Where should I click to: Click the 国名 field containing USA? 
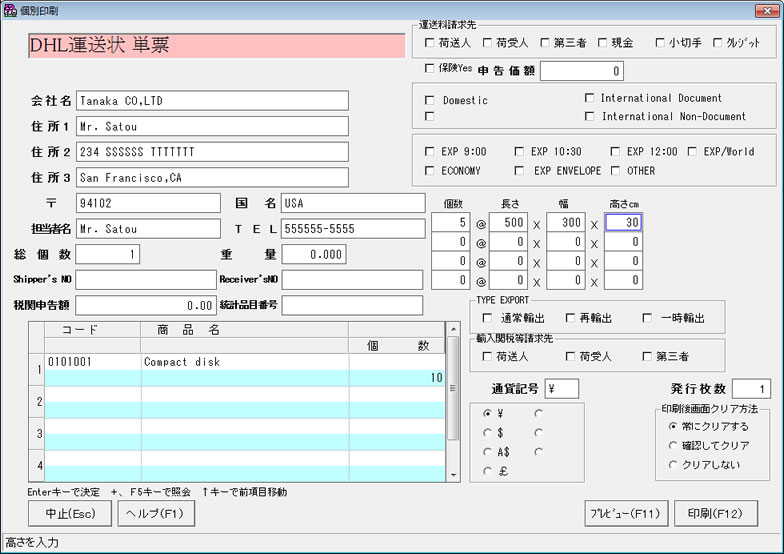(x=352, y=203)
